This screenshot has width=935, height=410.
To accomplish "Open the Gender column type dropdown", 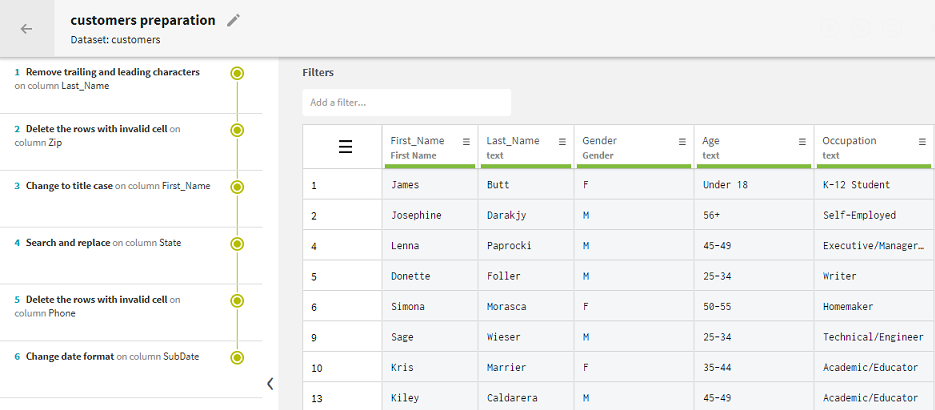I will (x=600, y=155).
